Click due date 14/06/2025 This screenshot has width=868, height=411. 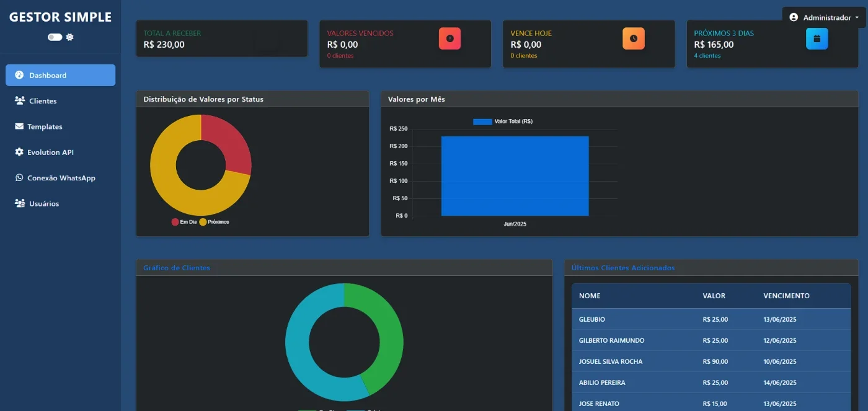[x=780, y=382]
